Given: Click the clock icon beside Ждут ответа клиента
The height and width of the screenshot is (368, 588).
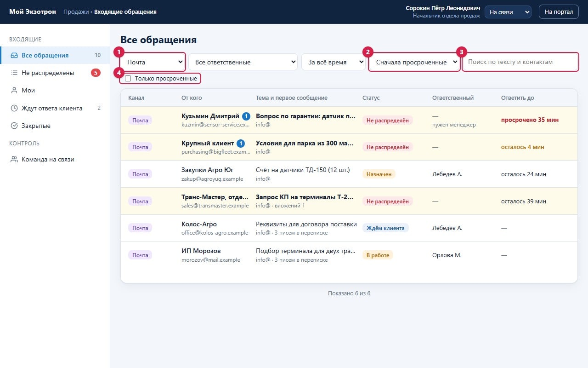Looking at the screenshot, I should 14,108.
